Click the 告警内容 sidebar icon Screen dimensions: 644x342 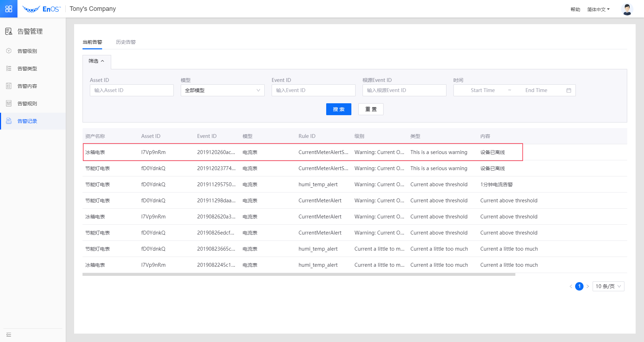[x=9, y=86]
